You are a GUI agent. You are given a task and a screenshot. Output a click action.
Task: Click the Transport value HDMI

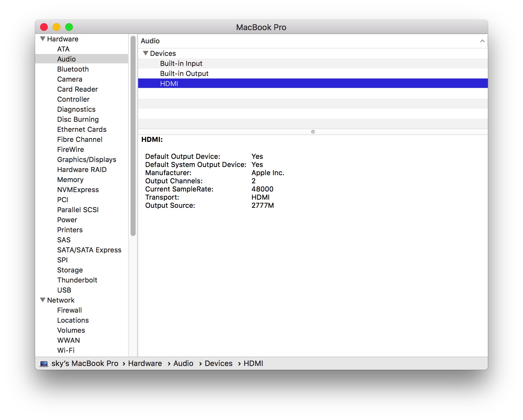pyautogui.click(x=261, y=197)
